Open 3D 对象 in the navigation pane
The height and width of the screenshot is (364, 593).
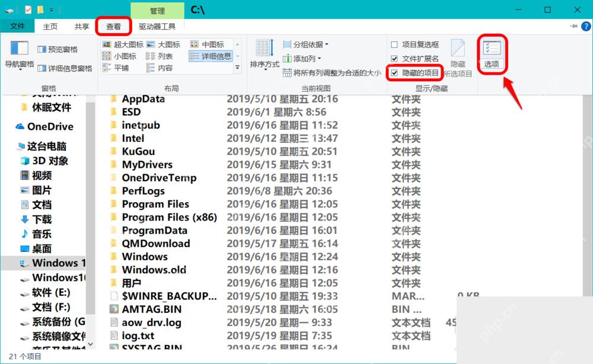(x=44, y=161)
